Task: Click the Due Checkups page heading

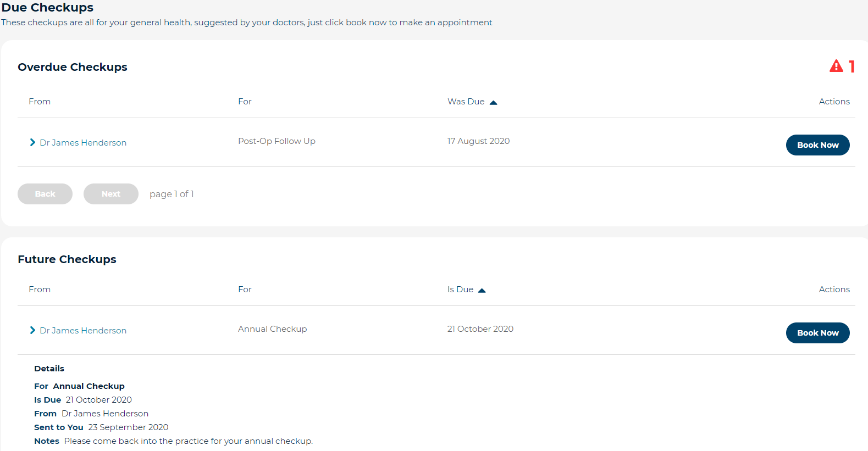Action: (x=47, y=8)
